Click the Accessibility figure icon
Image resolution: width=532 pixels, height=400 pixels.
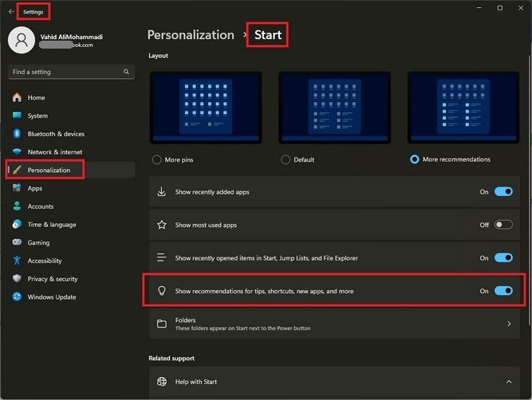point(17,261)
